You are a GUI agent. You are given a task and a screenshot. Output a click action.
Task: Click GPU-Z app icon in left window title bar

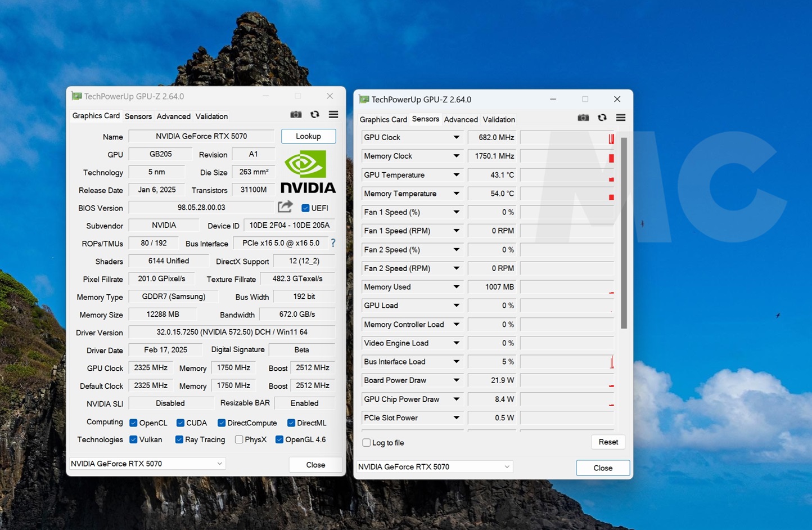tap(76, 96)
